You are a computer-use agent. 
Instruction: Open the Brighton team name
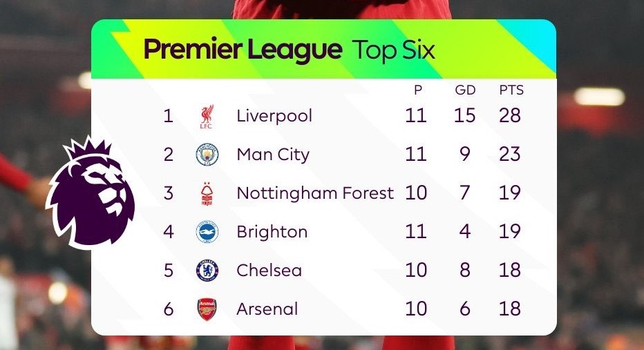coord(272,232)
